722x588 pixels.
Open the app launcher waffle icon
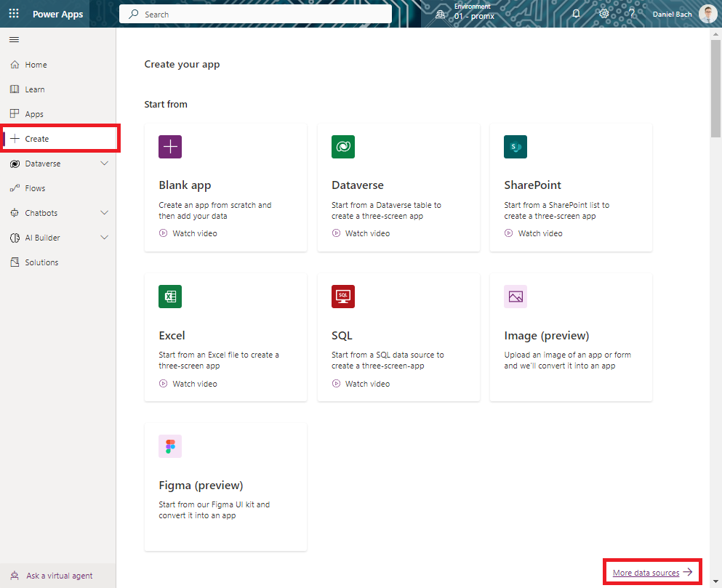[x=14, y=14]
